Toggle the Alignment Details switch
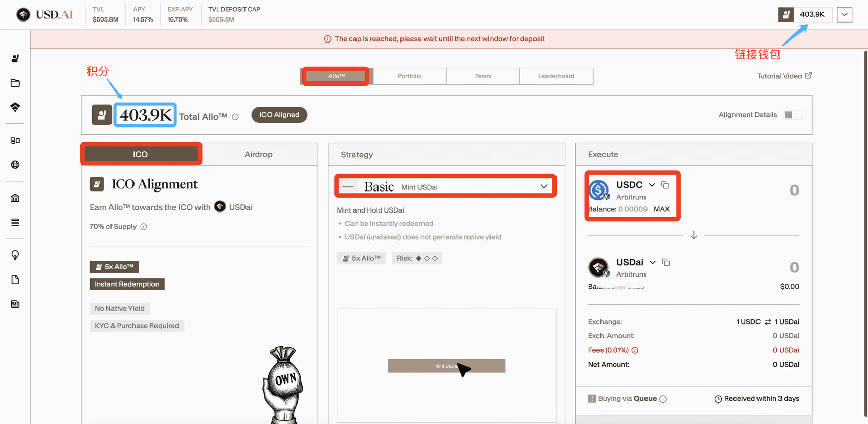The height and width of the screenshot is (424, 868). pyautogui.click(x=792, y=115)
